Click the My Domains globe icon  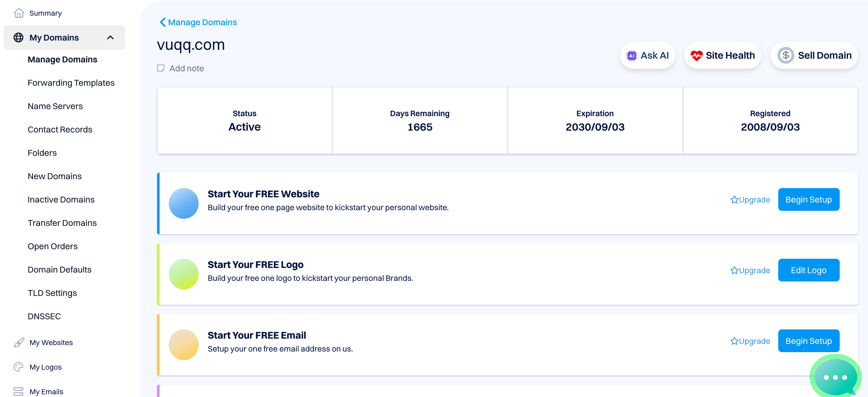[x=18, y=37]
